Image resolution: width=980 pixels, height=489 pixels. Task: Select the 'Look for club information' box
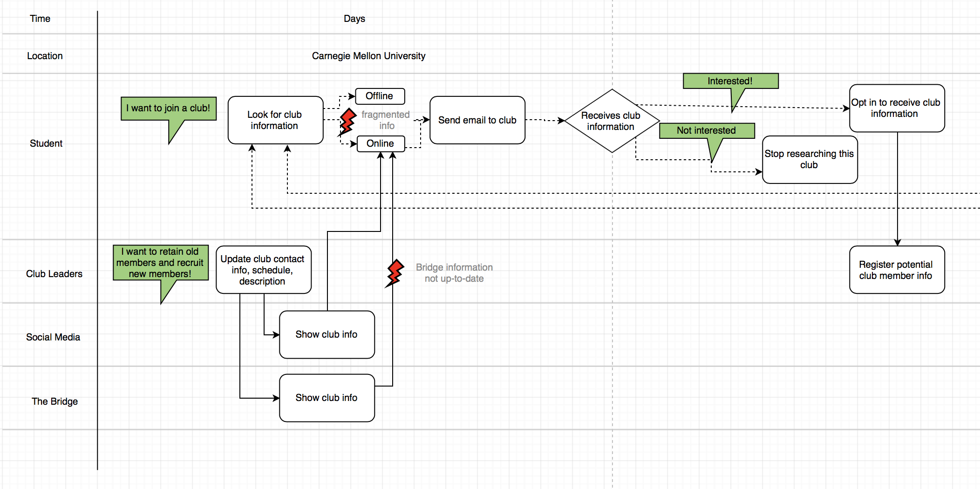point(275,120)
